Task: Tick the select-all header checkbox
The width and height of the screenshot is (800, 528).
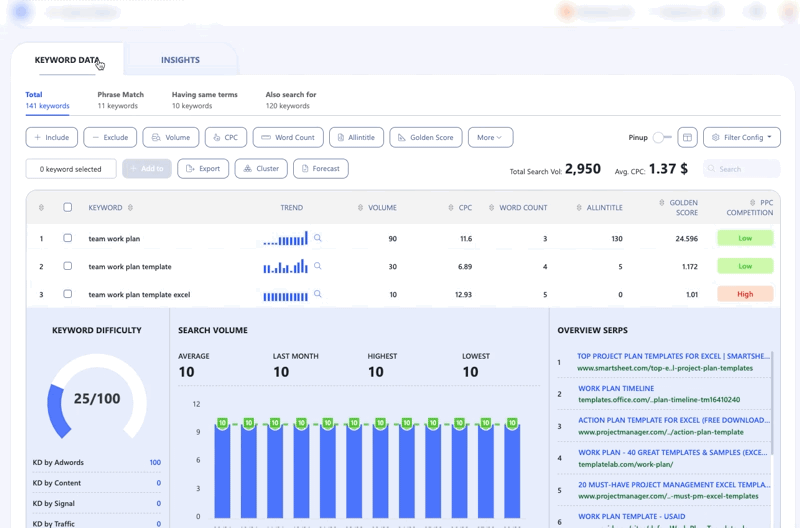Action: point(67,207)
